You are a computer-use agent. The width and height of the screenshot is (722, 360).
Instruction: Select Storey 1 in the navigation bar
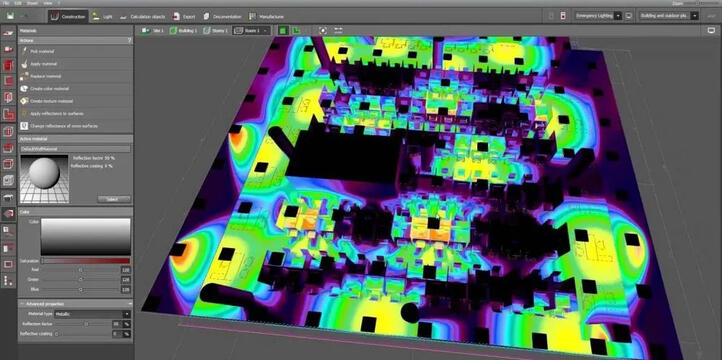point(215,31)
